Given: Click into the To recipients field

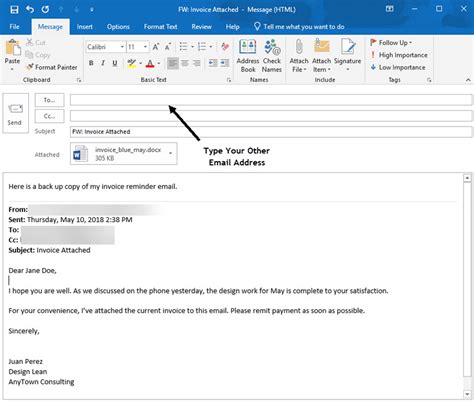Looking at the screenshot, I should pos(271,100).
